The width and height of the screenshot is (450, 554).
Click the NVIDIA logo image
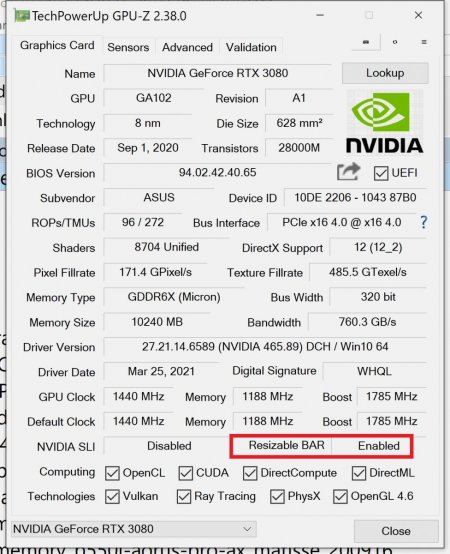384,123
